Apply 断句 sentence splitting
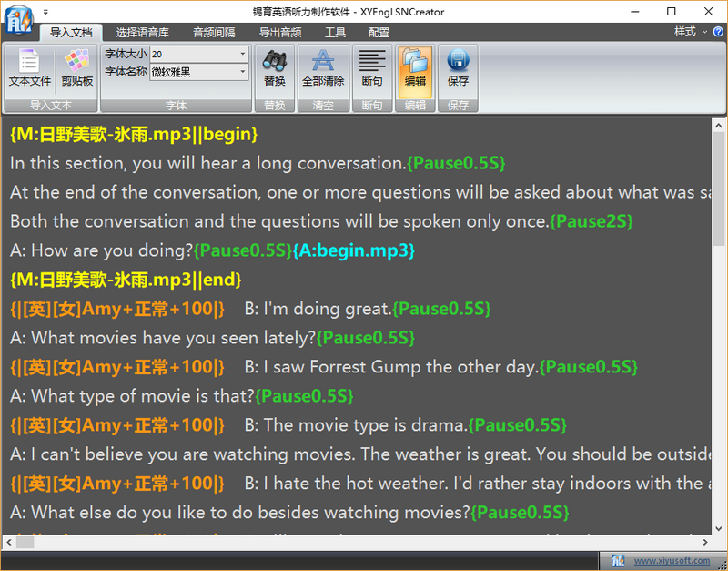The image size is (728, 571). pyautogui.click(x=372, y=68)
